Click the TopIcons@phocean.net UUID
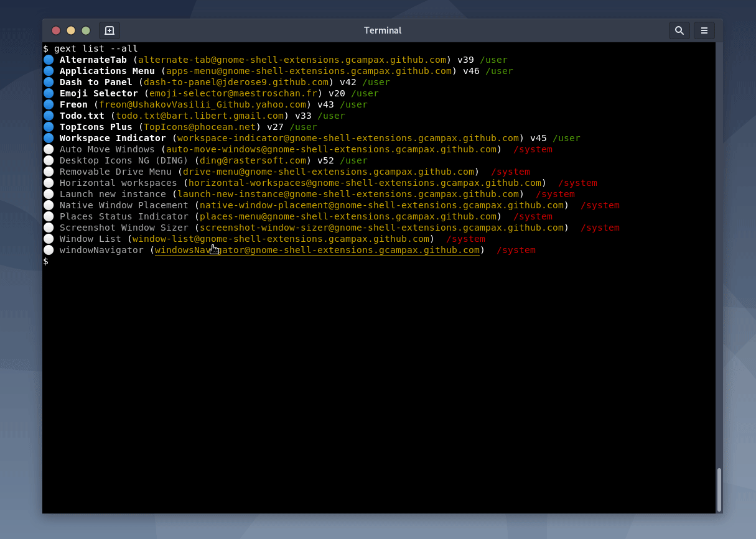Viewport: 756px width, 539px height. coord(200,127)
